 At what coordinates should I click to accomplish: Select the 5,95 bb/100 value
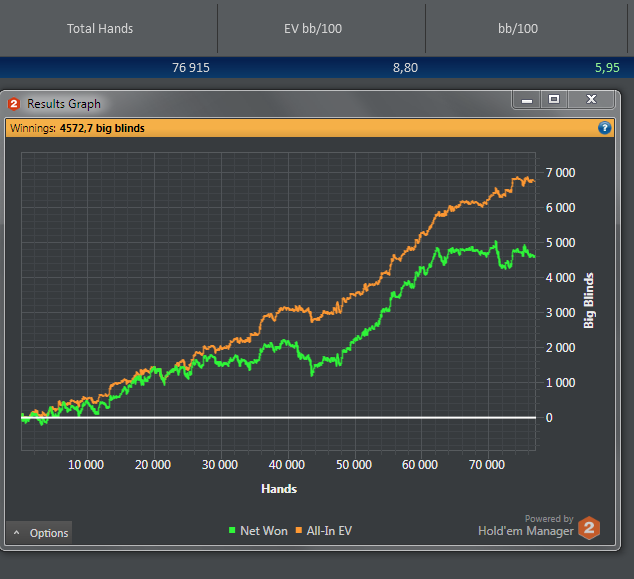(607, 68)
